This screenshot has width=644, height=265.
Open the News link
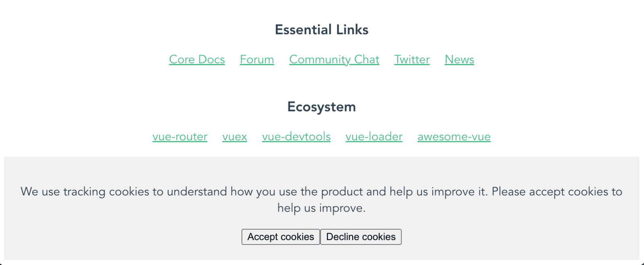(x=459, y=60)
